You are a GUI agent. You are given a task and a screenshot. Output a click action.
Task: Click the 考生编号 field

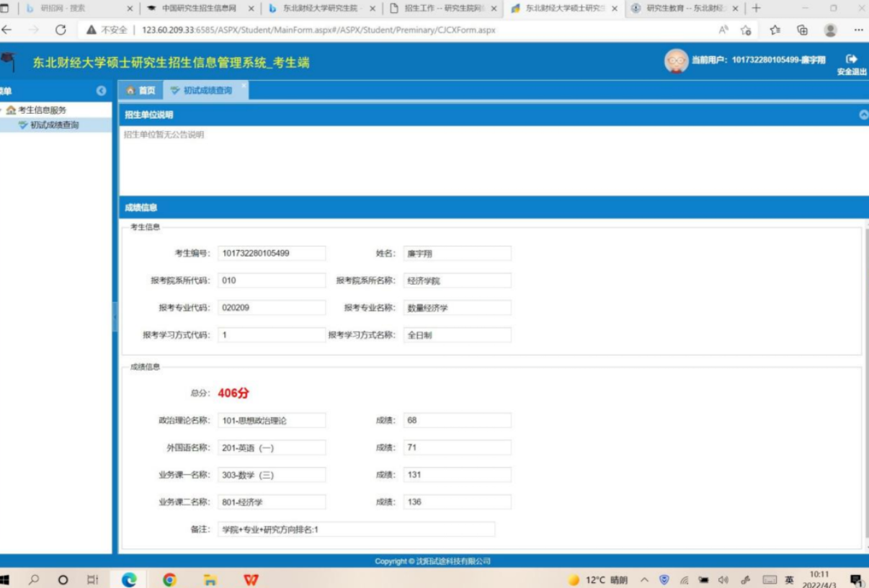click(x=272, y=253)
